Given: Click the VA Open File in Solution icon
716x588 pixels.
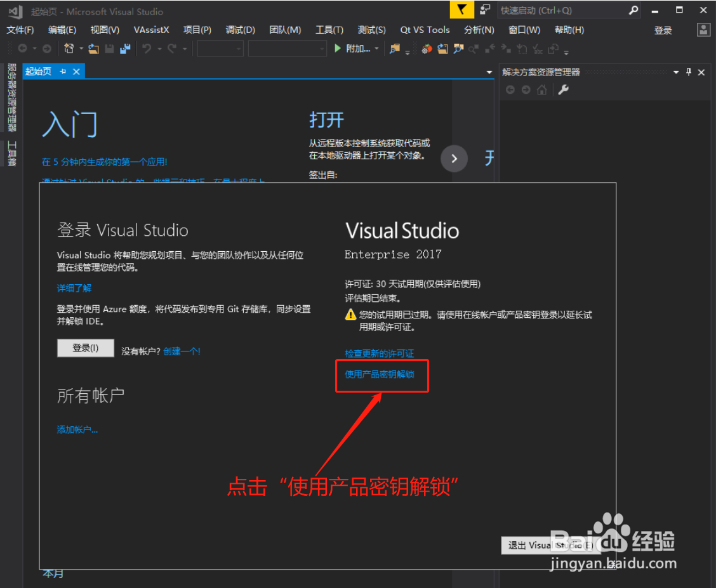Looking at the screenshot, I should point(442,49).
